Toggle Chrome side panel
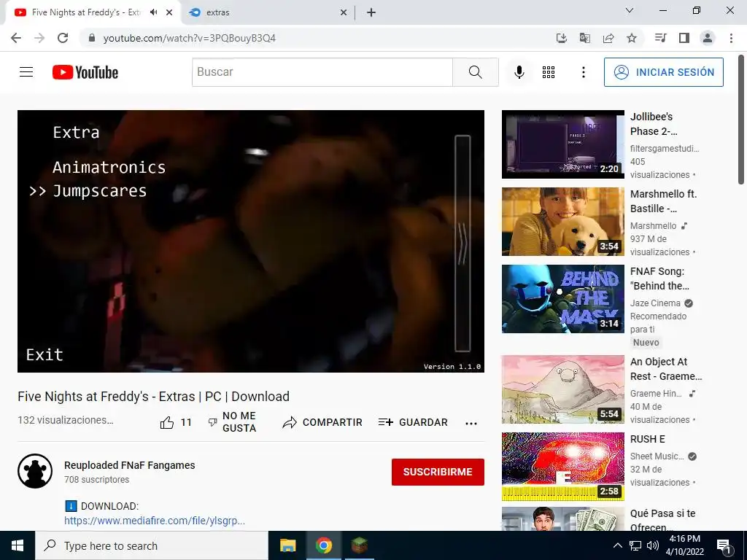 (x=684, y=38)
